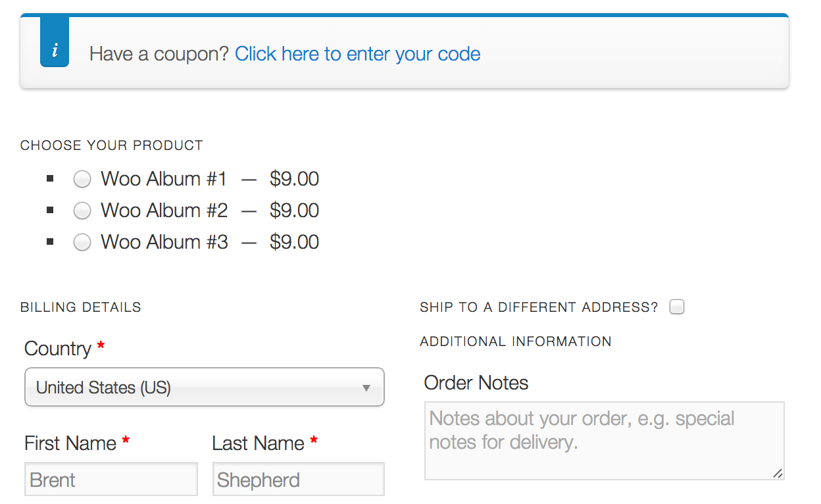Screen dimensions: 821x504
Task: Click the "Woo Album #1" product label
Action: 164,179
